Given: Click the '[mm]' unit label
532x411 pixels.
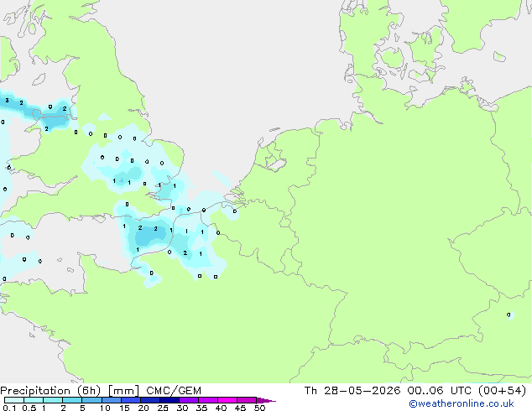Looking at the screenshot, I should pos(123,391).
